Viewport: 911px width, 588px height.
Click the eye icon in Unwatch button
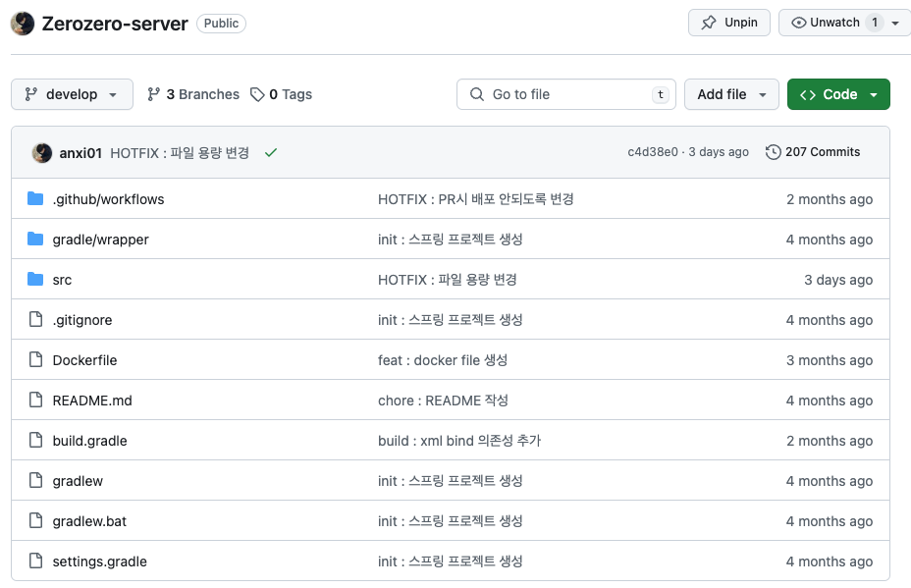[799, 23]
